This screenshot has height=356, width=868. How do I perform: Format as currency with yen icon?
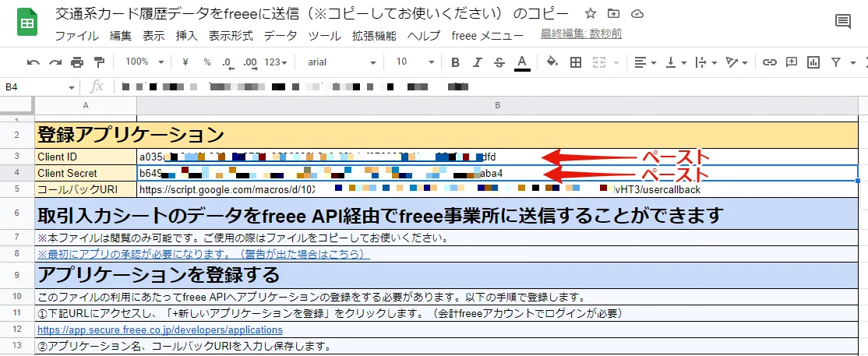pyautogui.click(x=185, y=62)
